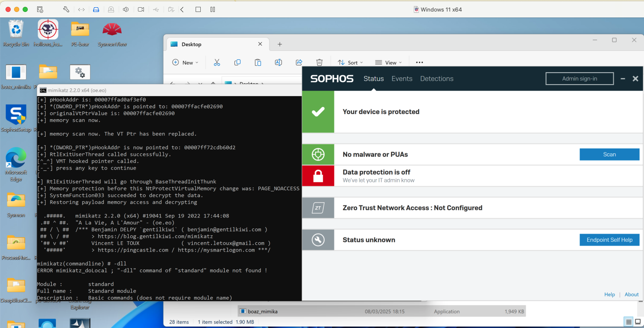Click the red data protection lock icon
The width and height of the screenshot is (644, 328).
(318, 176)
